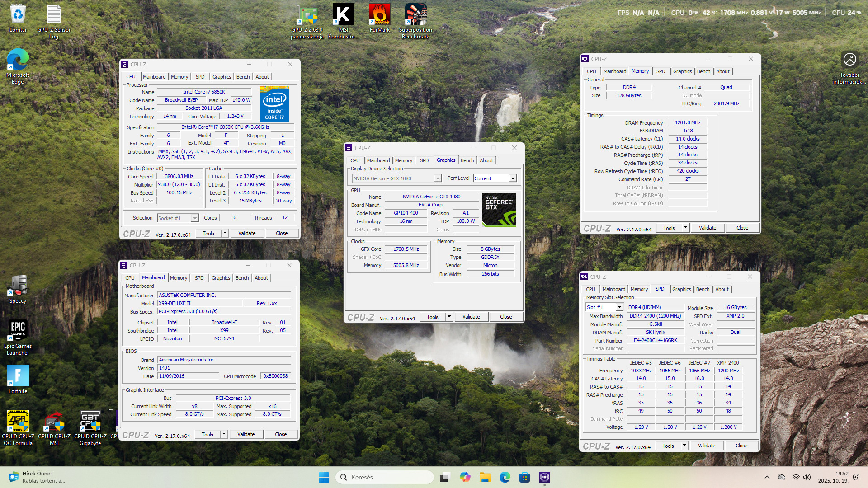Open Microsoft Store from taskbar

524,477
